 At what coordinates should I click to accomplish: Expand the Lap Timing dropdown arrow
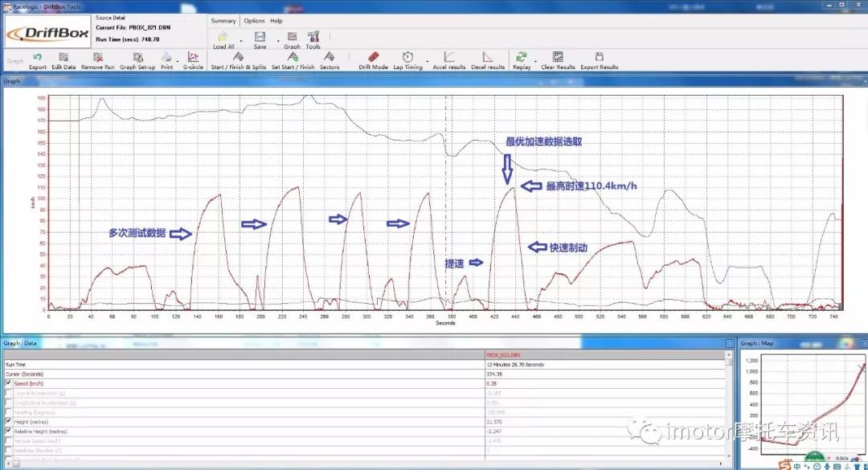[426, 60]
